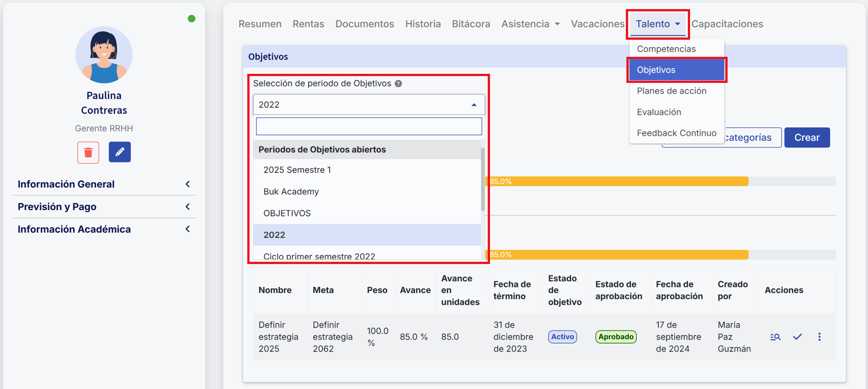Select Planes de acción menu item
The image size is (868, 389).
(671, 91)
